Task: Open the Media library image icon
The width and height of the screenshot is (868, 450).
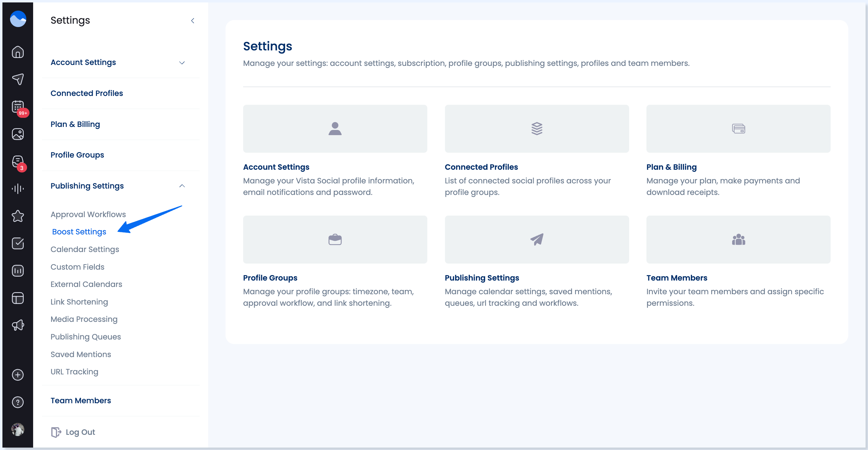Action: point(18,134)
